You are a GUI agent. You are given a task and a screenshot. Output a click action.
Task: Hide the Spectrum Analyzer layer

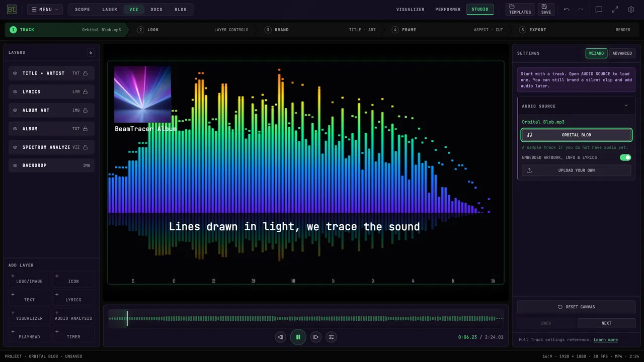click(15, 147)
